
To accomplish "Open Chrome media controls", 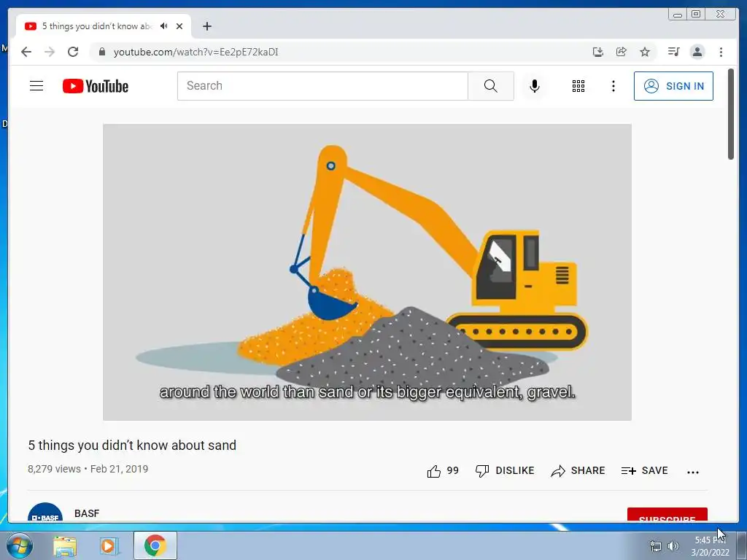I will pyautogui.click(x=673, y=52).
